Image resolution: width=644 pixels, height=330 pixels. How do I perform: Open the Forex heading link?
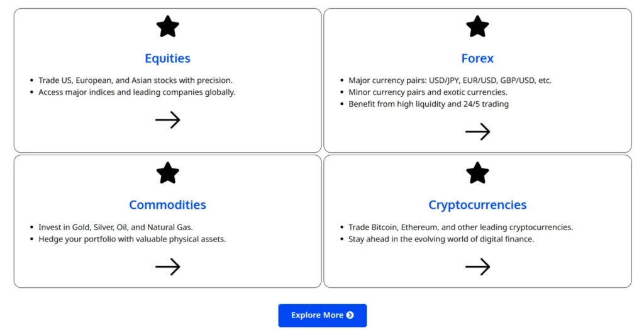tap(477, 58)
